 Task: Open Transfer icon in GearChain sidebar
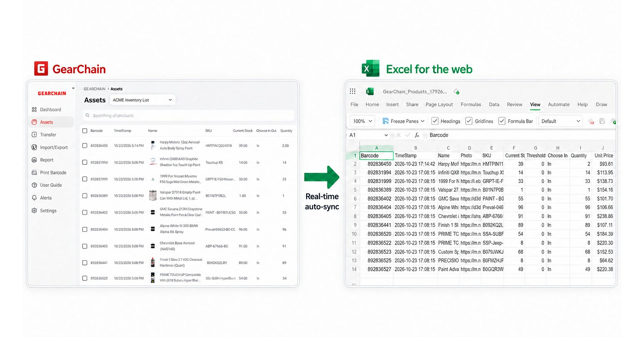[x=34, y=135]
